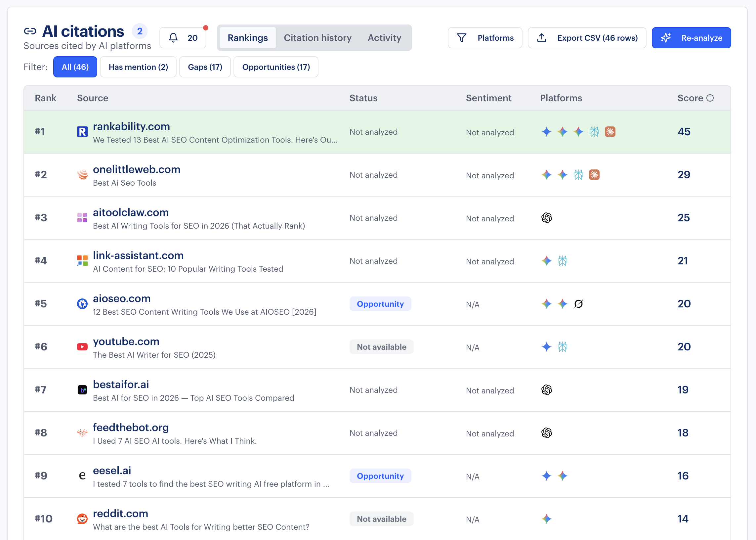This screenshot has height=540, width=756.
Task: Open the Platforms filter dropdown
Action: click(485, 38)
